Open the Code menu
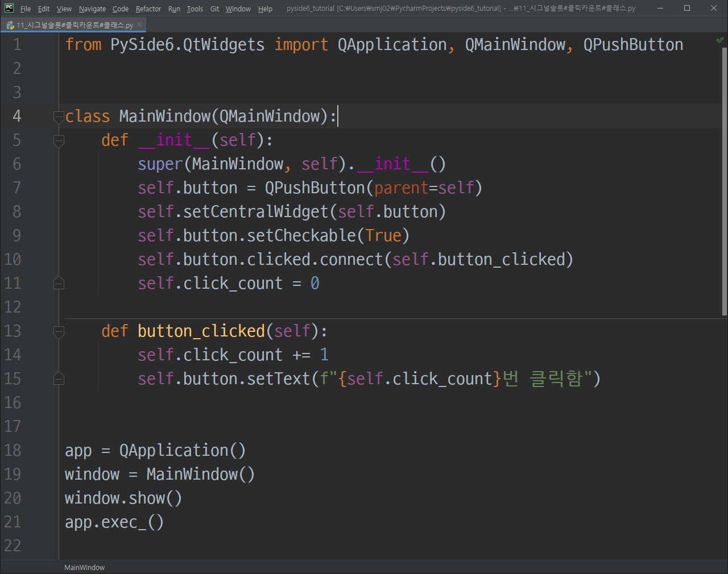The image size is (728, 574). pyautogui.click(x=121, y=9)
